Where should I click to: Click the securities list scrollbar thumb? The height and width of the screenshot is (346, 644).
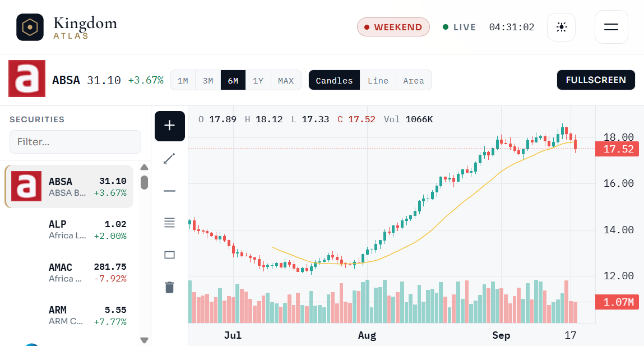coord(144,182)
